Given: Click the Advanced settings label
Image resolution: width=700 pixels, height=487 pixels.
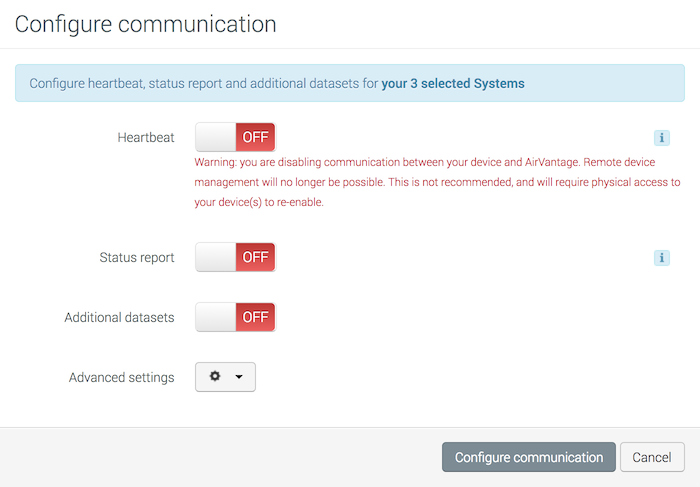Looking at the screenshot, I should [x=121, y=378].
